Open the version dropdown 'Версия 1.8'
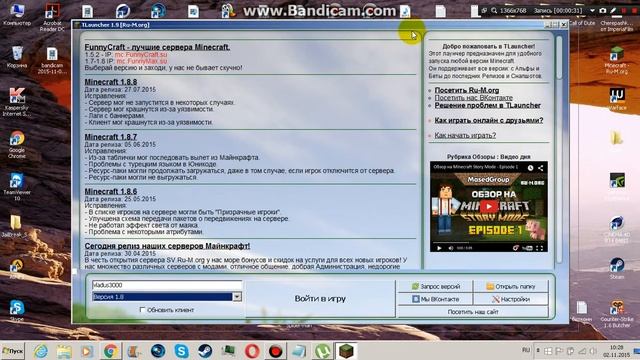The image size is (640, 360). pyautogui.click(x=167, y=297)
